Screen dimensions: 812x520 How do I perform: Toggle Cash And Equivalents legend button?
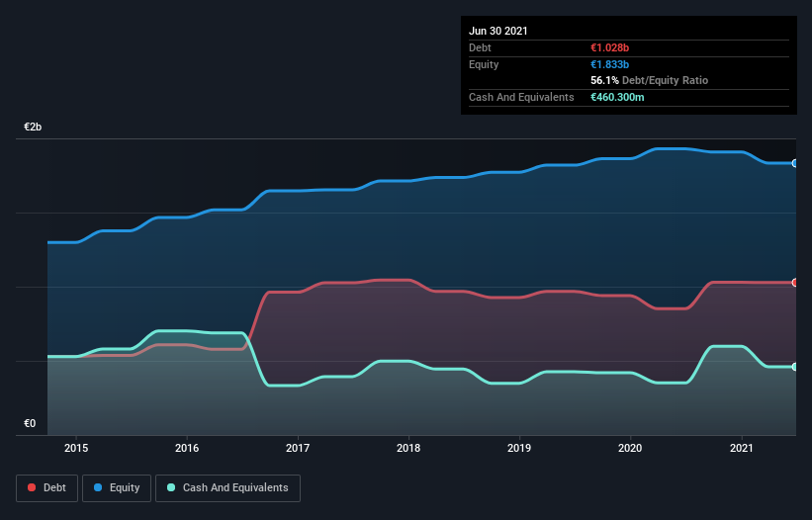227,488
